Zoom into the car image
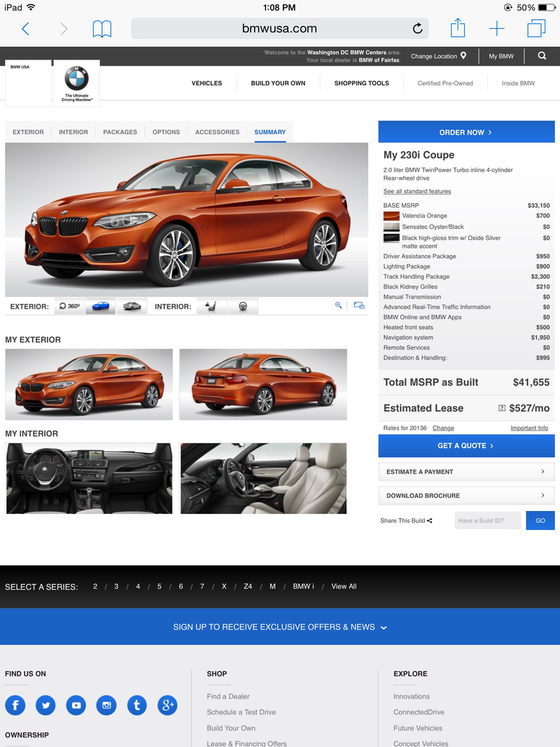 [x=339, y=305]
